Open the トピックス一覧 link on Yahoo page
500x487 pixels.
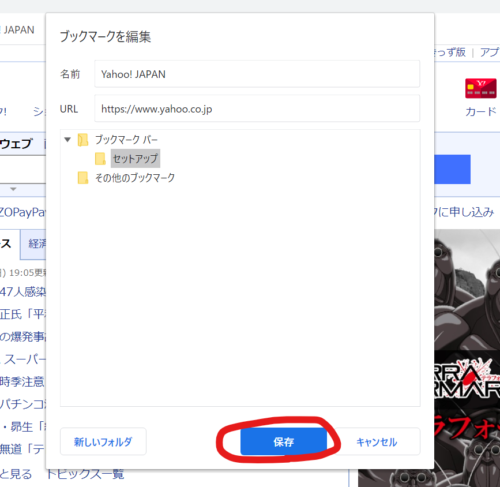85,474
